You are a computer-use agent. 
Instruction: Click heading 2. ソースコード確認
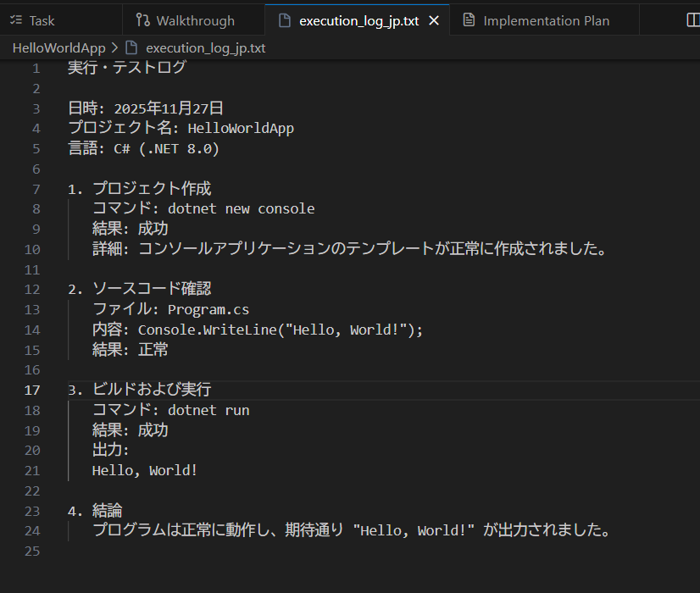[139, 289]
